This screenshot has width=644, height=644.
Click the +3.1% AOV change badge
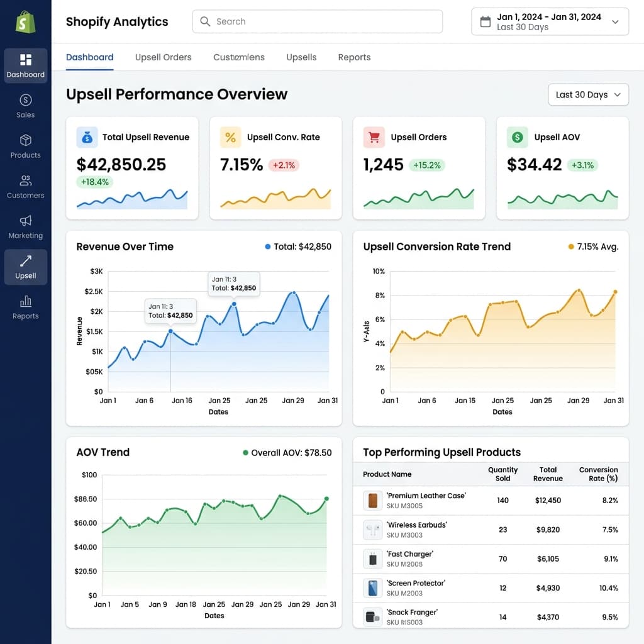click(582, 165)
